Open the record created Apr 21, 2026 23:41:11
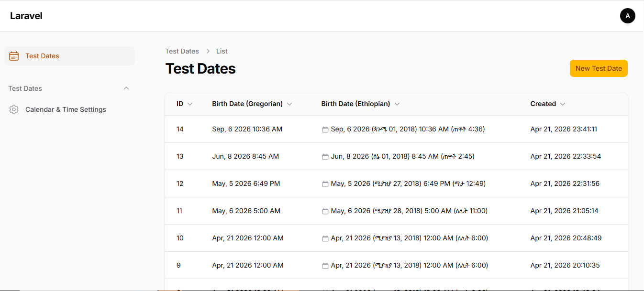This screenshot has width=644, height=291. click(564, 129)
